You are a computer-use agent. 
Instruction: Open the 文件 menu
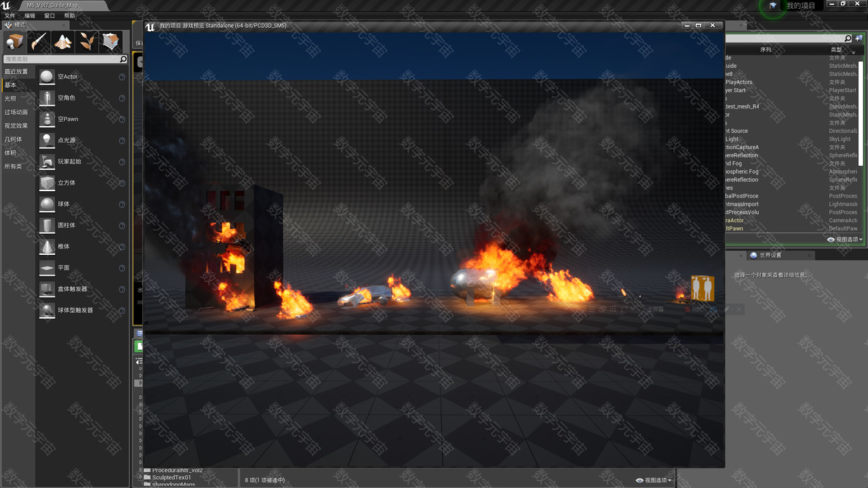(9, 16)
